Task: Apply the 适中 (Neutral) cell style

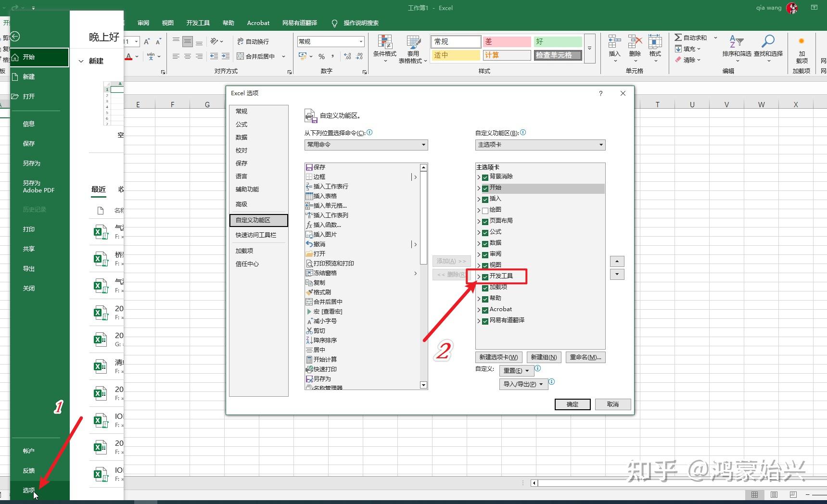Action: 456,55
